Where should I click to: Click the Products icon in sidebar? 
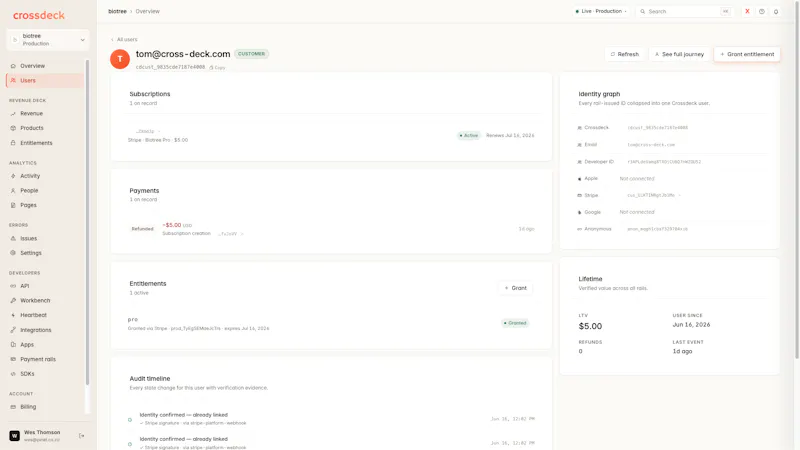(x=13, y=128)
